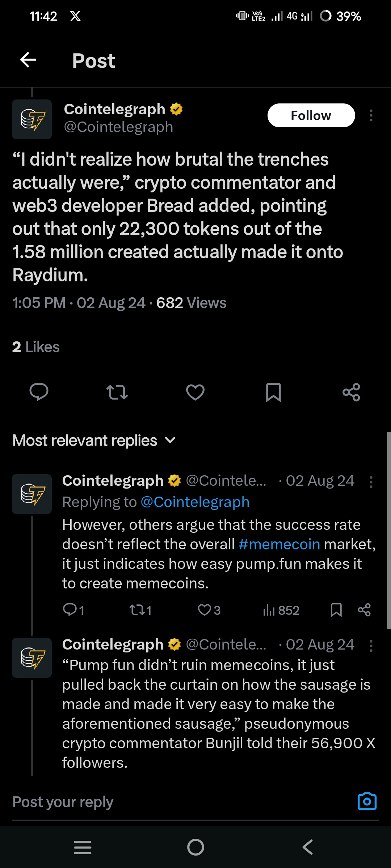Screen dimensions: 391x868
Task: Repost the main Cointelegraph tweet
Action: tap(117, 392)
